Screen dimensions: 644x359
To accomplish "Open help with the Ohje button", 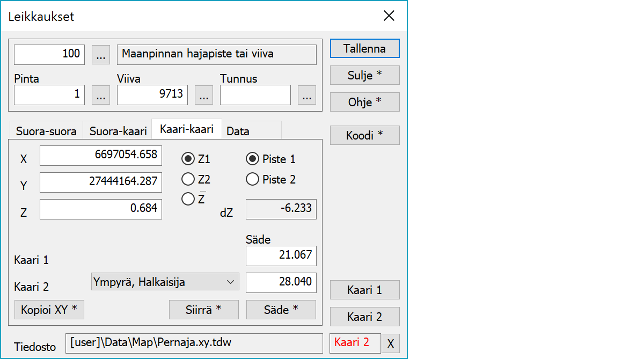I will coord(364,102).
